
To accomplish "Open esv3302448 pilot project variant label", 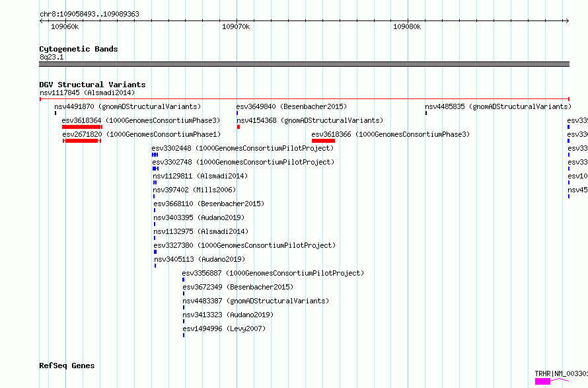I will (242, 148).
